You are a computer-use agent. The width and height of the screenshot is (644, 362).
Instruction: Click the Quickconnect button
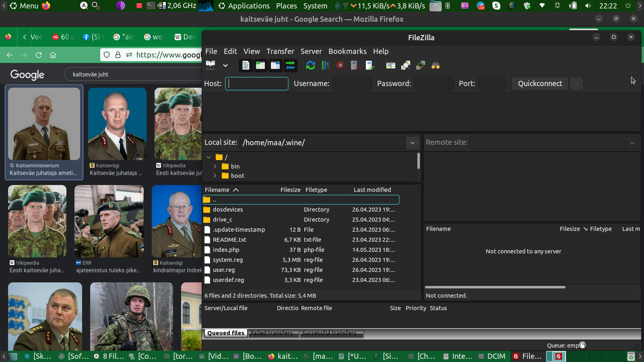tap(540, 84)
